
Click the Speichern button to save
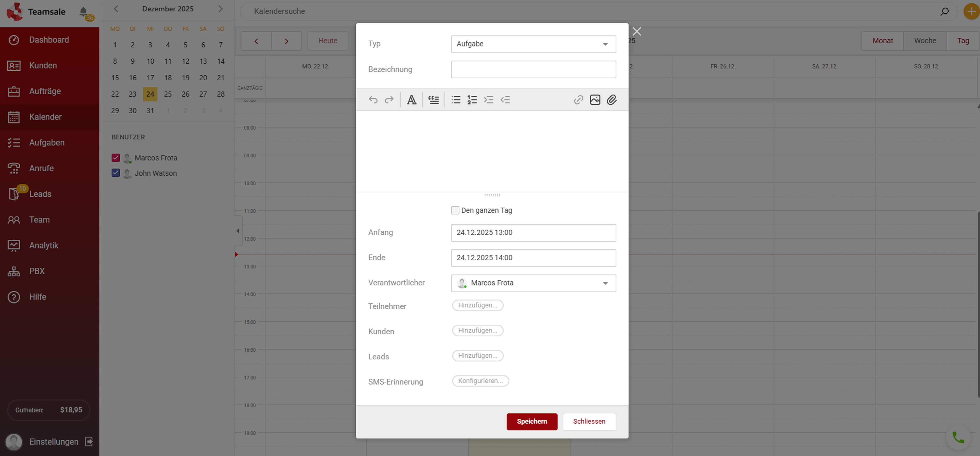[x=532, y=421]
